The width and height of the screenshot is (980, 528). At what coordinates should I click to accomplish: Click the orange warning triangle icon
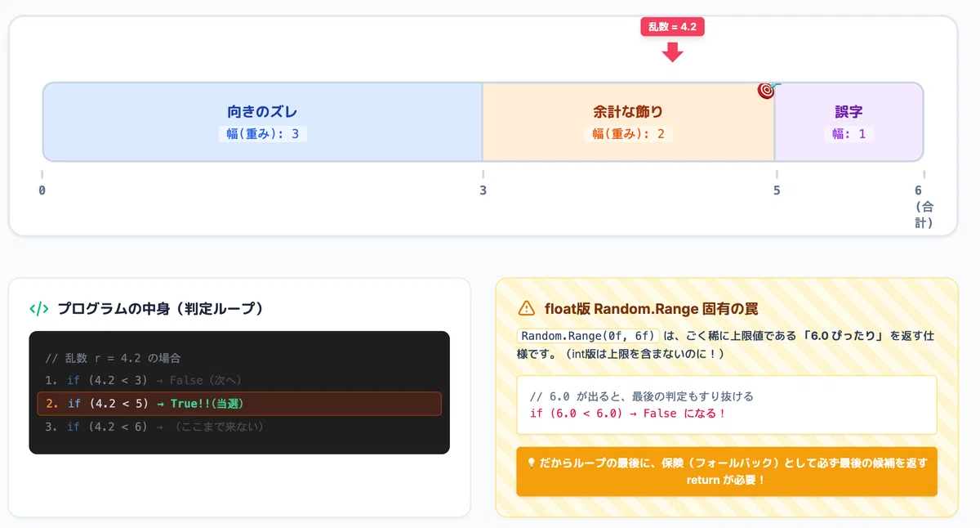(x=527, y=309)
